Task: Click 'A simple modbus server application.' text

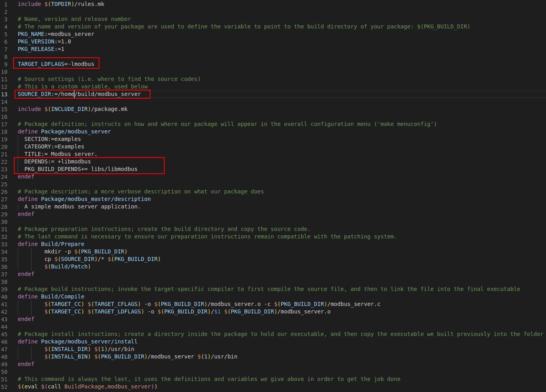Action: tap(83, 206)
